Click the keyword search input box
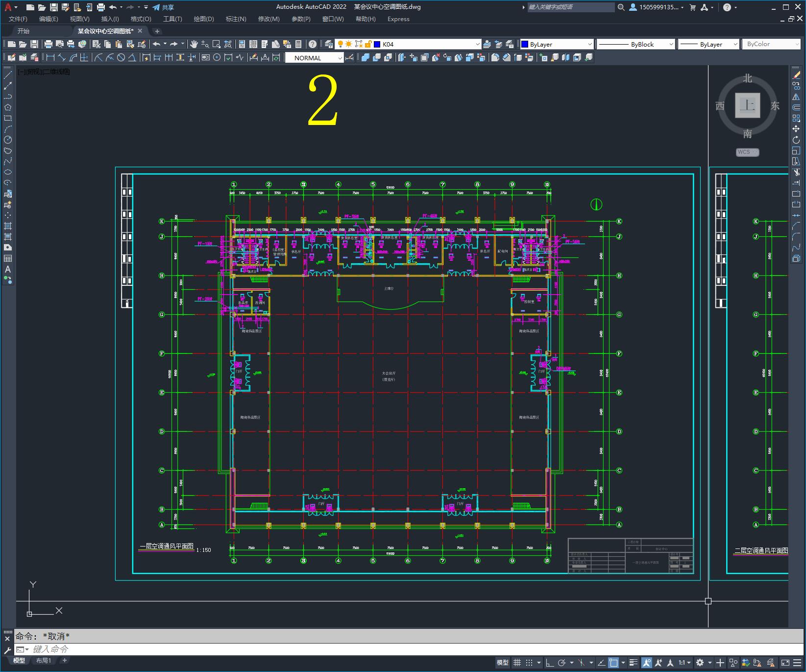Image resolution: width=806 pixels, height=672 pixels. tap(571, 7)
